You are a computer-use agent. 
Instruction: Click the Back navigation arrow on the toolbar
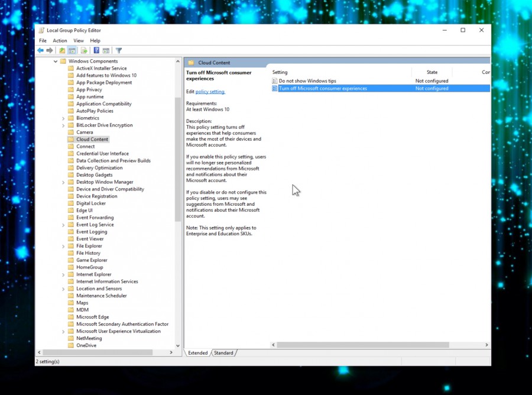click(40, 50)
